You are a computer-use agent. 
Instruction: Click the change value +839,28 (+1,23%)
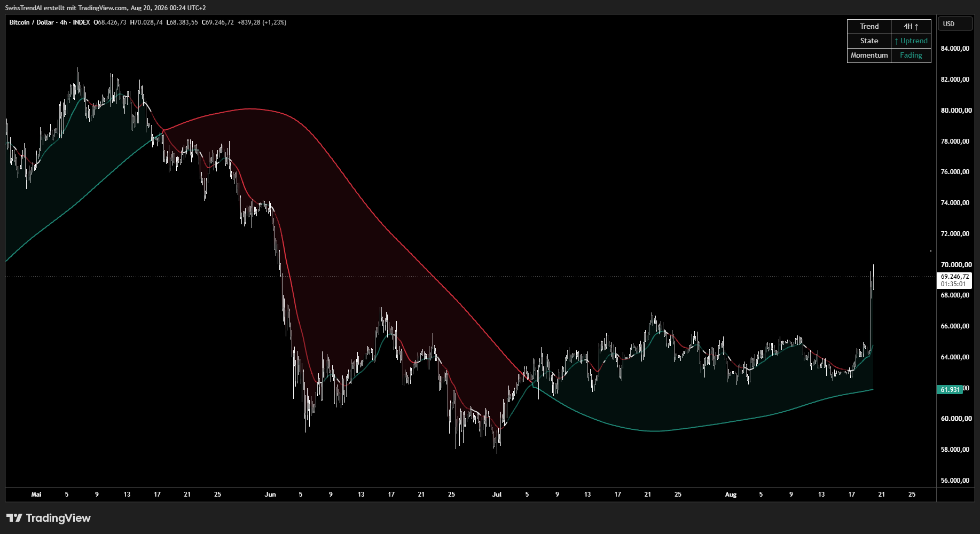pyautogui.click(x=262, y=22)
